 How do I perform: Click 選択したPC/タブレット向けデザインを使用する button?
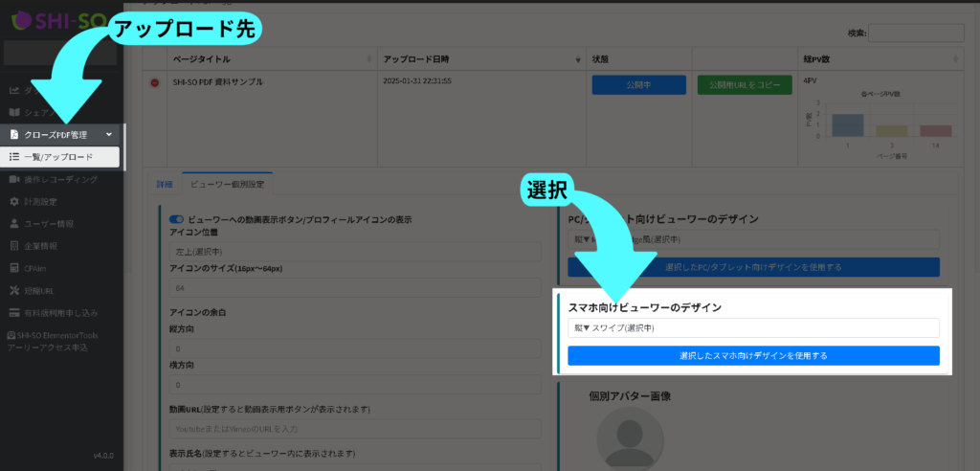pos(753,267)
